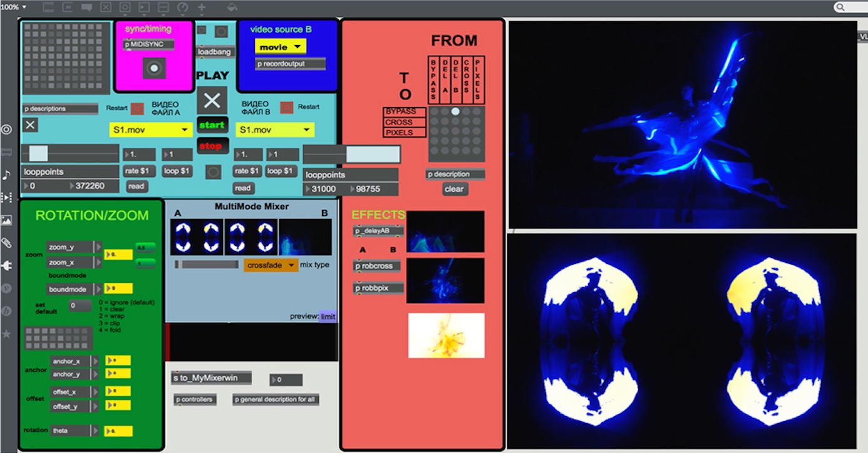Image resolution: width=868 pixels, height=453 pixels.
Task: Click the images browser icon in left sidebar
Action: [6, 220]
